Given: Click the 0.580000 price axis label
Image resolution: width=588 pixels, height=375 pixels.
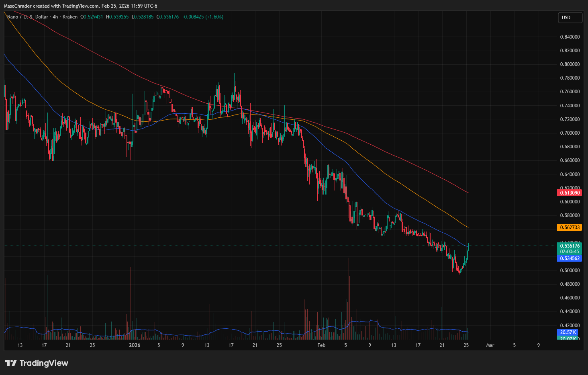Looking at the screenshot, I should [x=570, y=215].
